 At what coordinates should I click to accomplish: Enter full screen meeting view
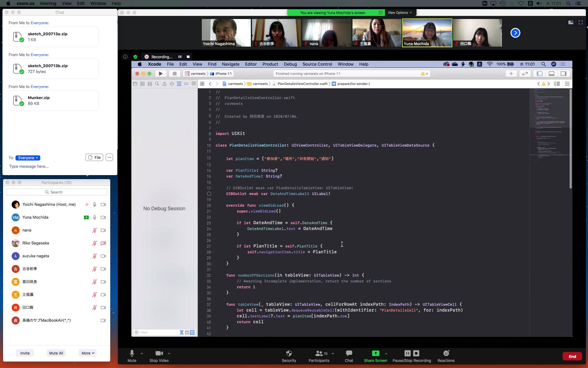[x=580, y=22]
